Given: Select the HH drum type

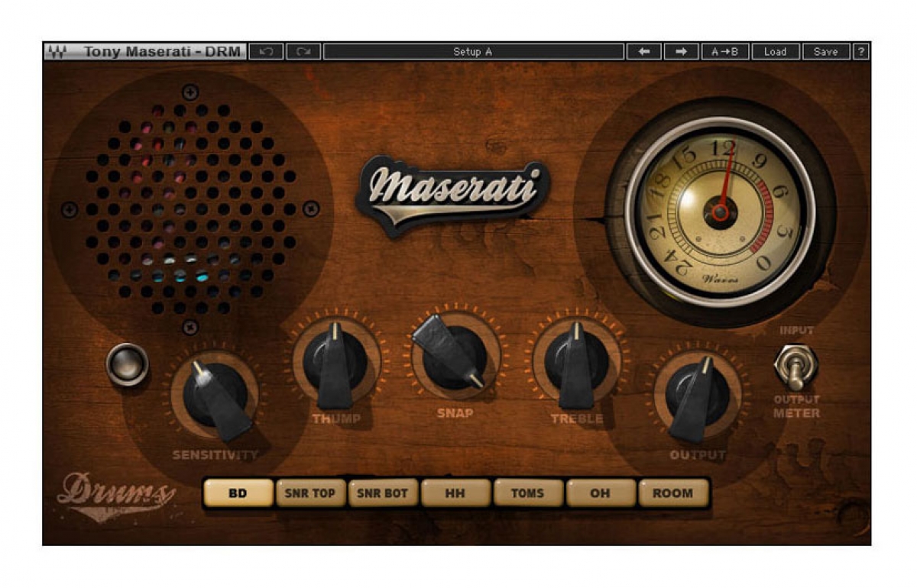Looking at the screenshot, I should (455, 493).
